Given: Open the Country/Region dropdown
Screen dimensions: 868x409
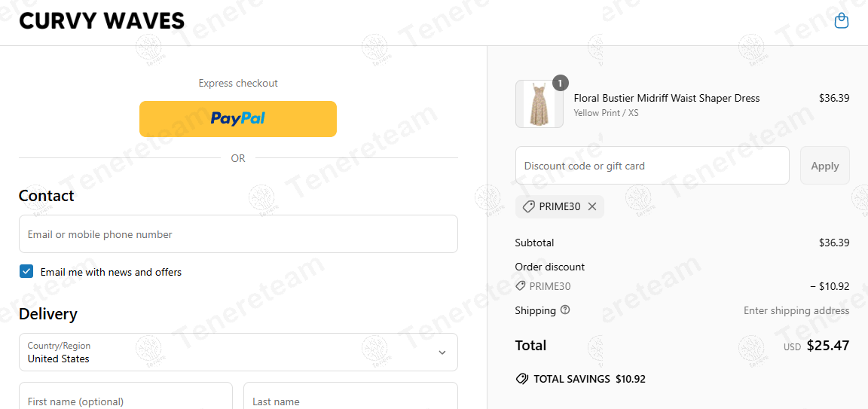Looking at the screenshot, I should [x=226, y=353].
